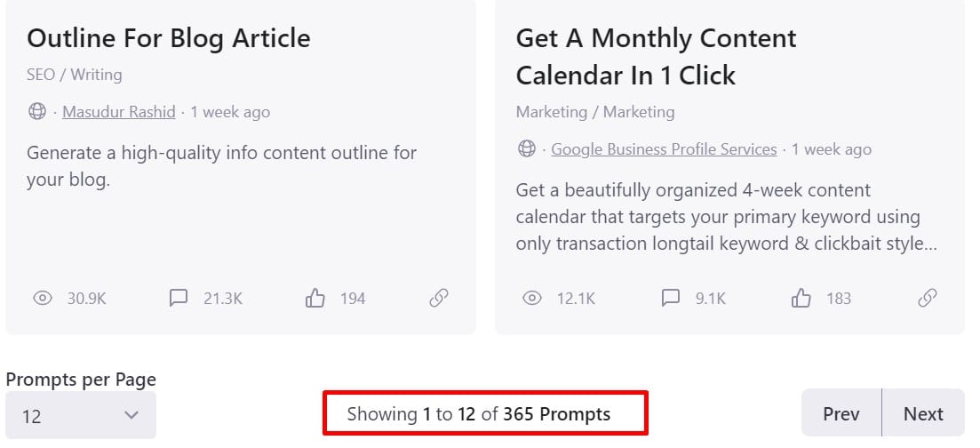Like the Outline For Blog Article prompt
Screen dimensions: 980x448
point(315,298)
